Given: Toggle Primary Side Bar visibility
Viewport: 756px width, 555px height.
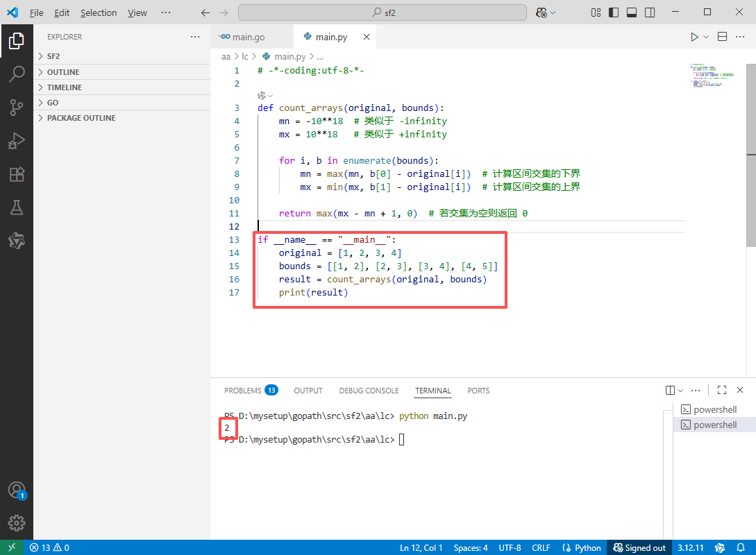Looking at the screenshot, I should pyautogui.click(x=614, y=12).
